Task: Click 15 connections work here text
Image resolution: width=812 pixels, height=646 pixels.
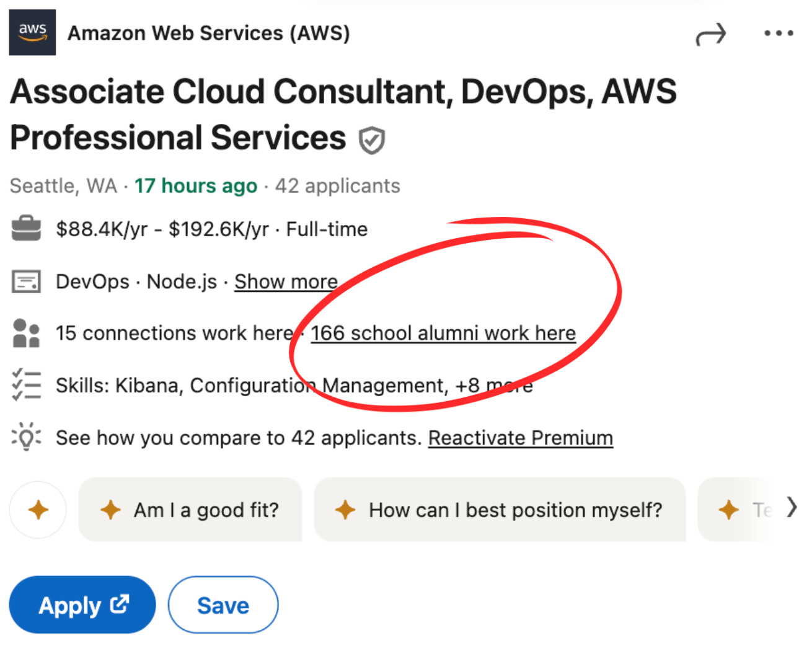Action: pos(174,333)
